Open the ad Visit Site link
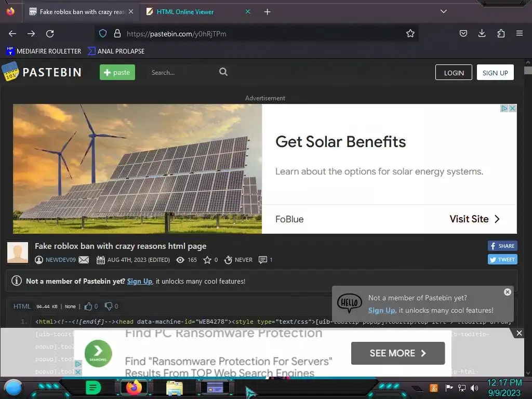The width and height of the screenshot is (532, 399). click(474, 219)
